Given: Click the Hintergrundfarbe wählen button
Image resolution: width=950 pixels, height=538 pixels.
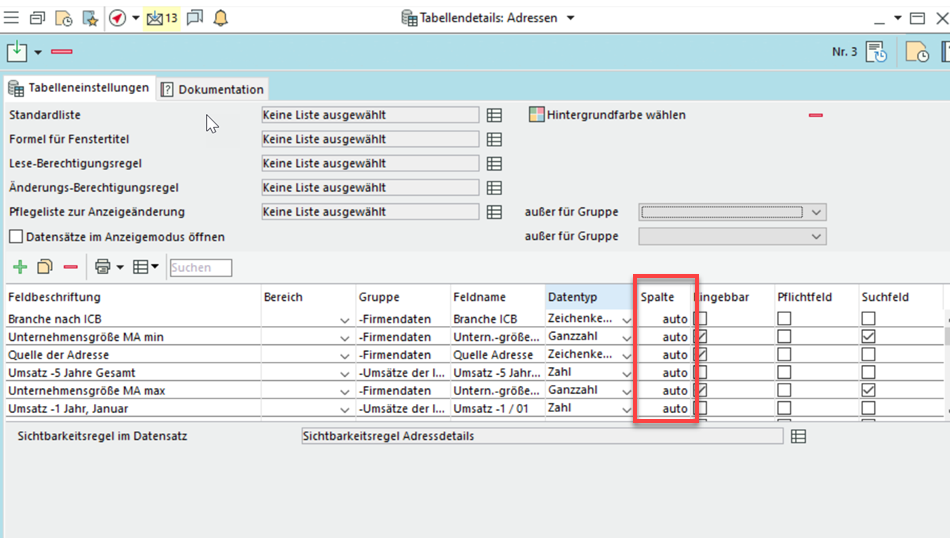Looking at the screenshot, I should click(x=607, y=115).
